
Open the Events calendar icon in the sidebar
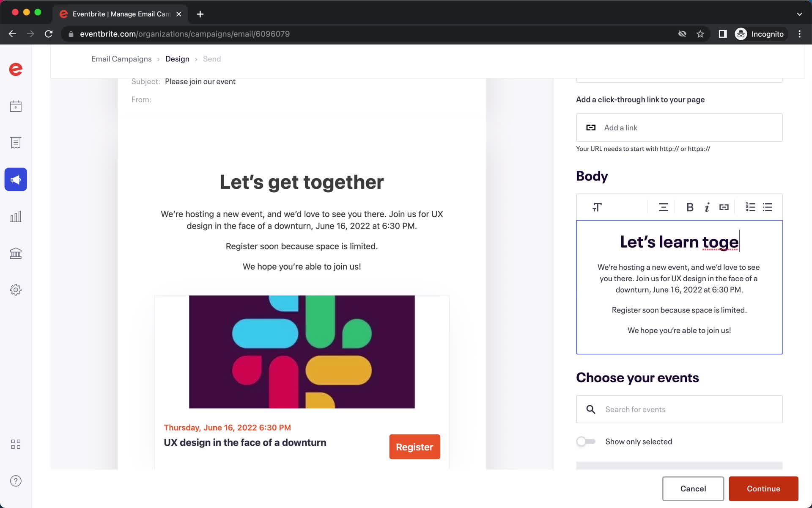[16, 106]
